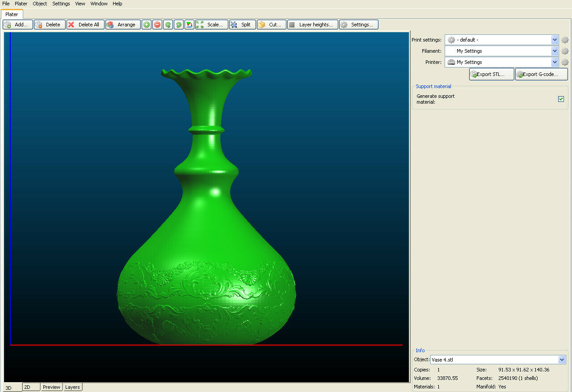The image size is (572, 392).
Task: Toggle Generate support material checkbox
Action: click(x=561, y=99)
